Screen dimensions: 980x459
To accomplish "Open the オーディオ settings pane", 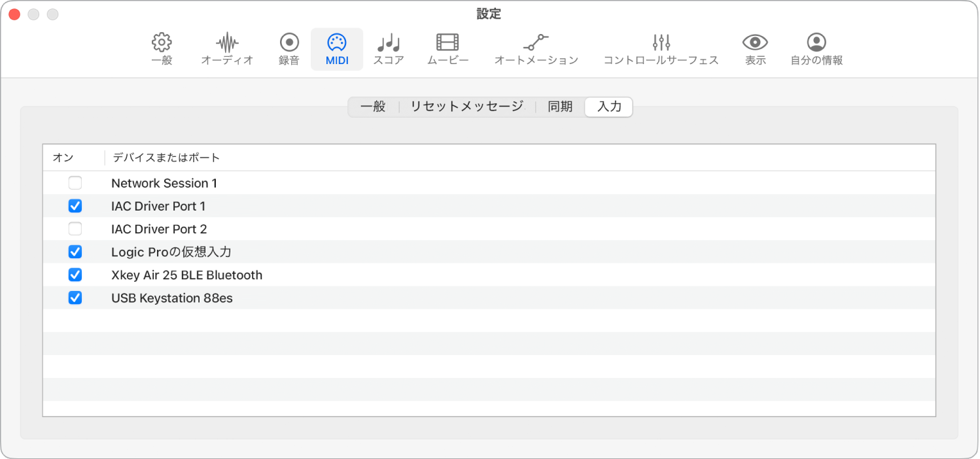I will coord(226,48).
